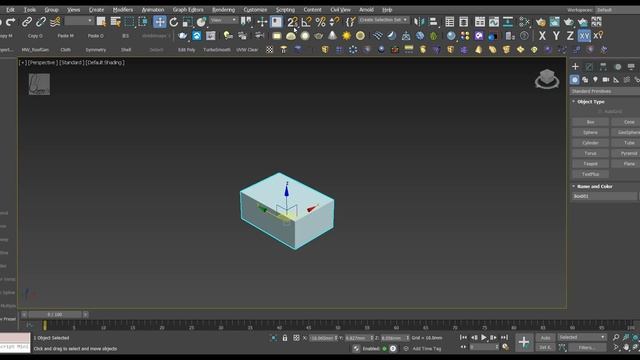The image size is (640, 360).
Task: Toggle the XY plane constraint
Action: (584, 36)
